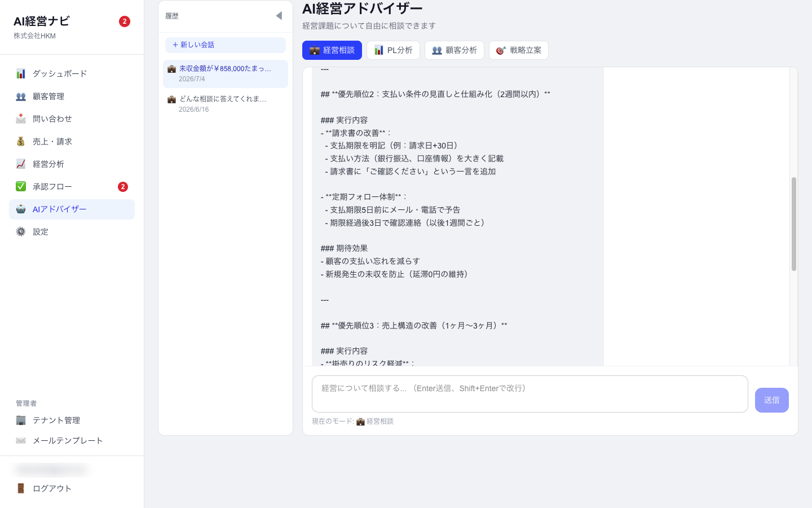The image size is (812, 508).
Task: Click the 請求書の改善 line
Action: click(356, 133)
